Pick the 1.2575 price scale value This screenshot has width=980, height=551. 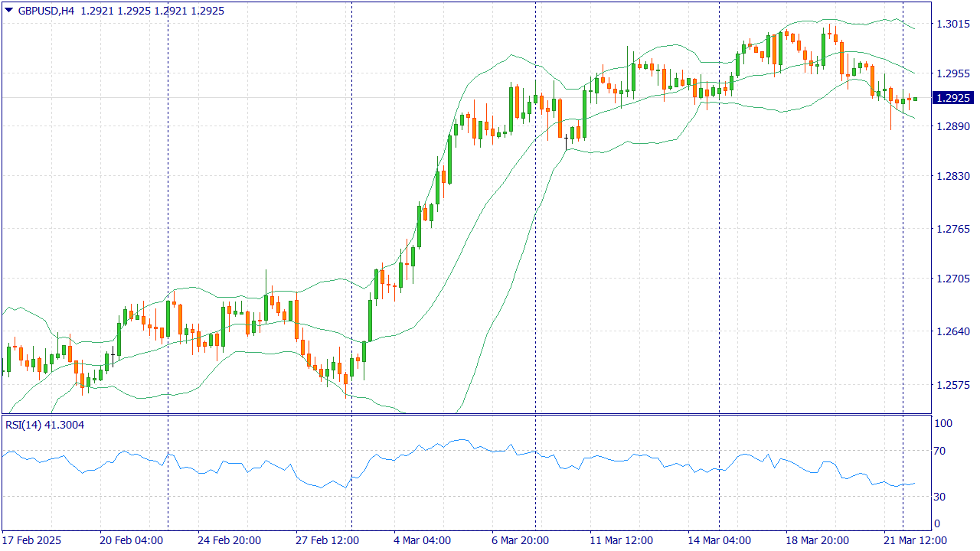click(x=952, y=385)
